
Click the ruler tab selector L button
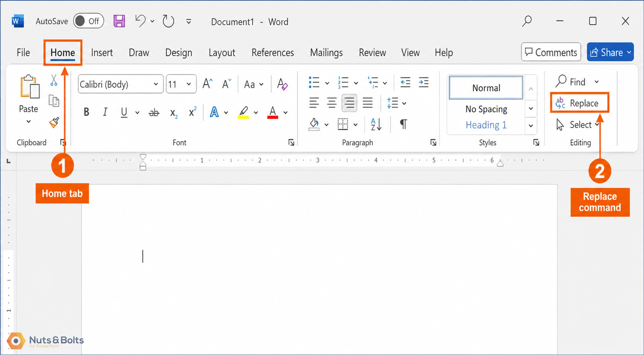point(9,161)
